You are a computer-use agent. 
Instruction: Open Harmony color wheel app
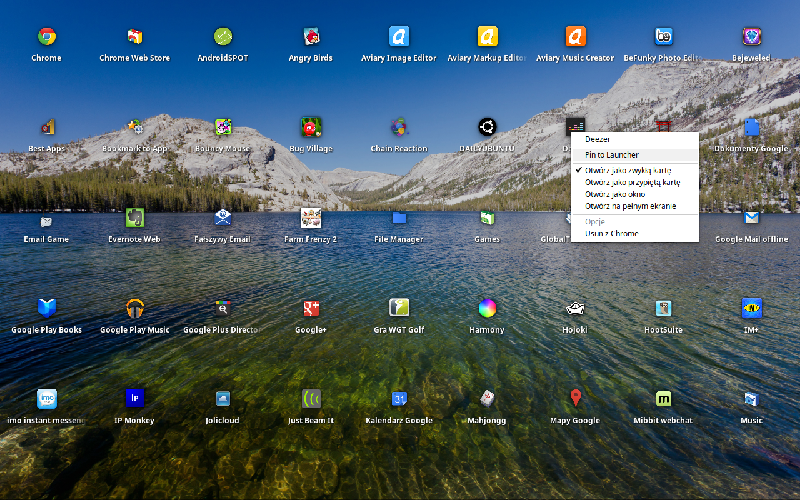[x=487, y=308]
